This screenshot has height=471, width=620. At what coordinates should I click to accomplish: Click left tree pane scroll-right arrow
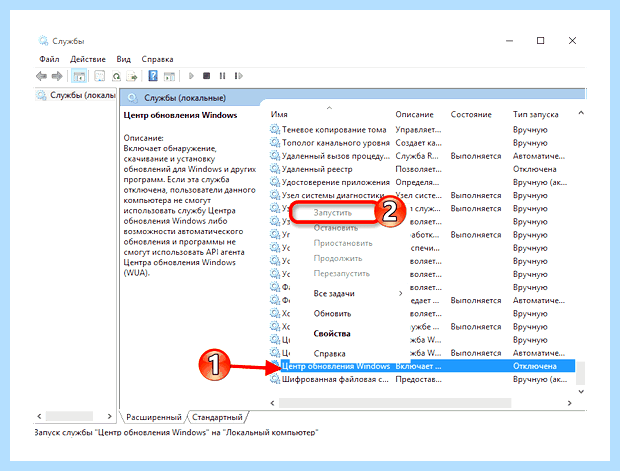[x=110, y=416]
